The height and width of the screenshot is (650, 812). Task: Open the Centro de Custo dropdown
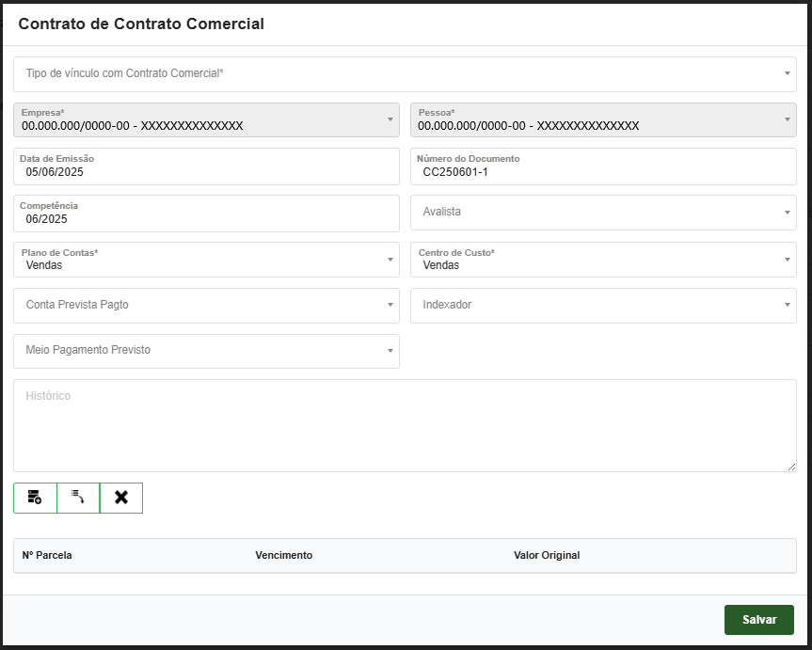click(603, 260)
